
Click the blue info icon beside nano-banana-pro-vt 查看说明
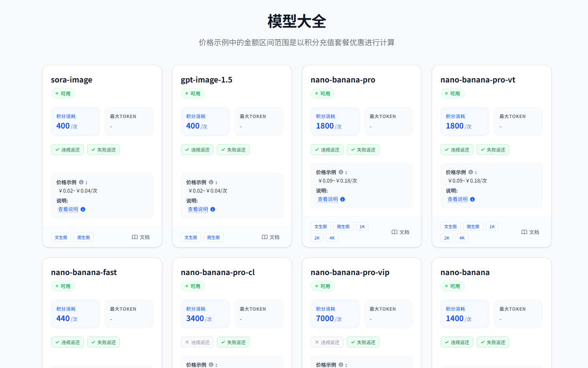click(x=472, y=199)
